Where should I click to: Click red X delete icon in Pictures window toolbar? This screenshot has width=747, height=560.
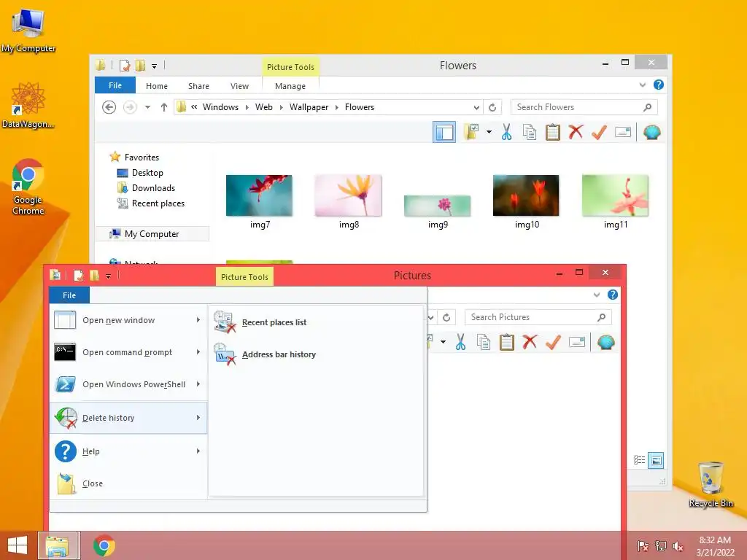point(530,341)
